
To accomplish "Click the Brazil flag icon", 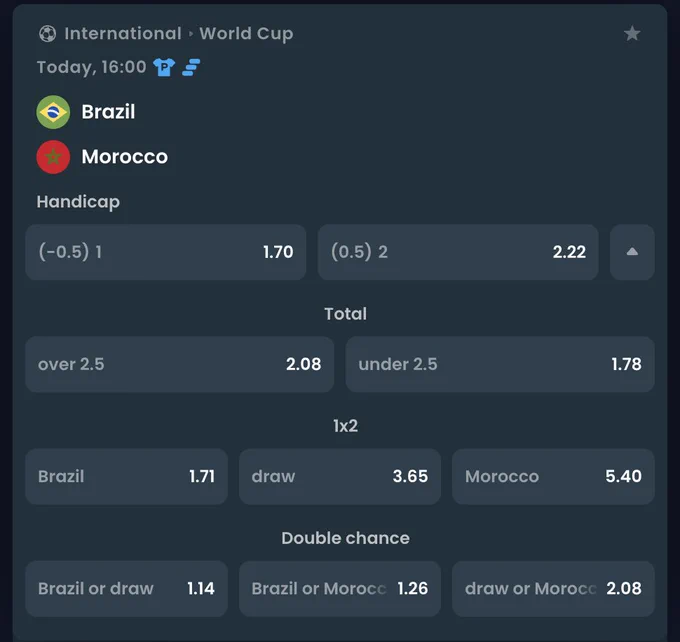I will pyautogui.click(x=53, y=112).
